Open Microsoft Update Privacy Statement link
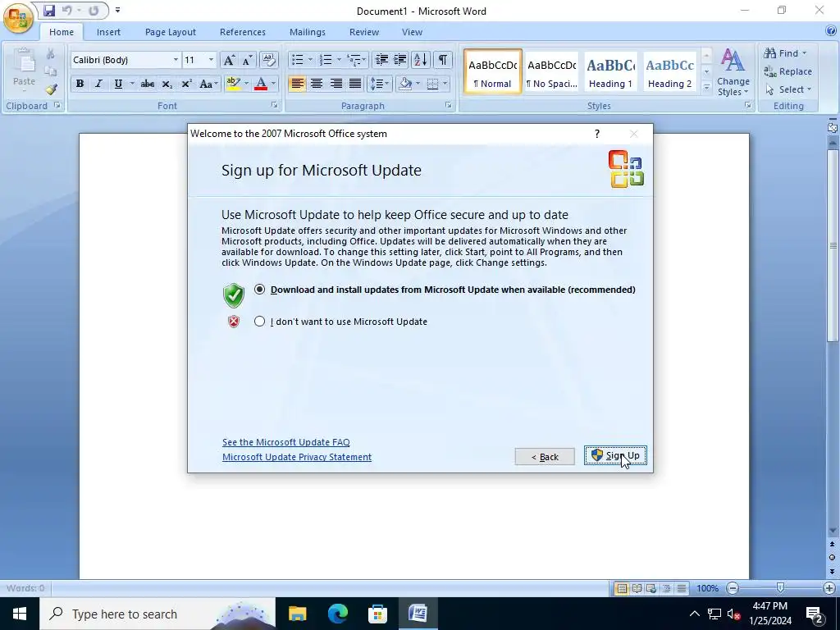 297,457
